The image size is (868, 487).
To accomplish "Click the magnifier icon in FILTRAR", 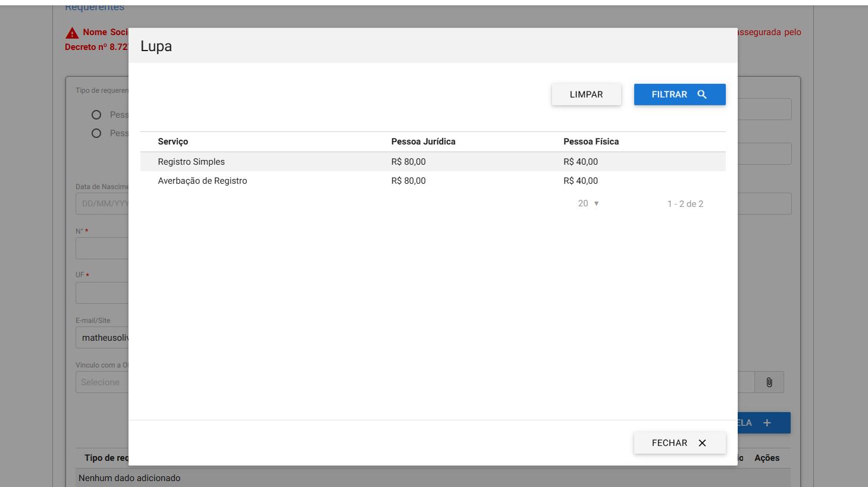I will tap(702, 95).
